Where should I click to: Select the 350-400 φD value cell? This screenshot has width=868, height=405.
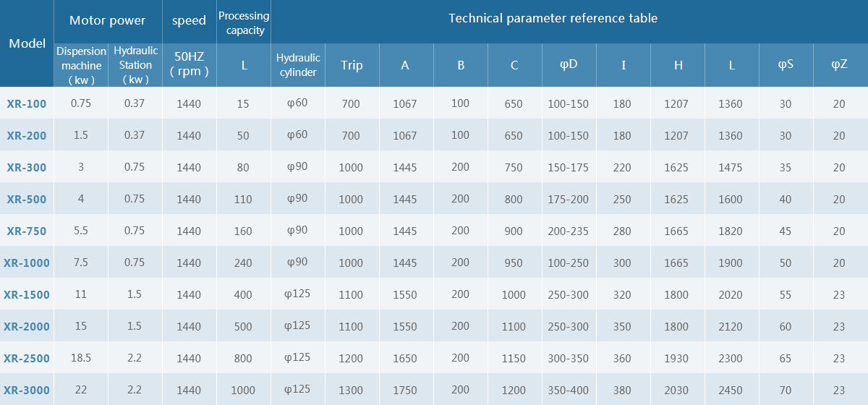point(569,390)
